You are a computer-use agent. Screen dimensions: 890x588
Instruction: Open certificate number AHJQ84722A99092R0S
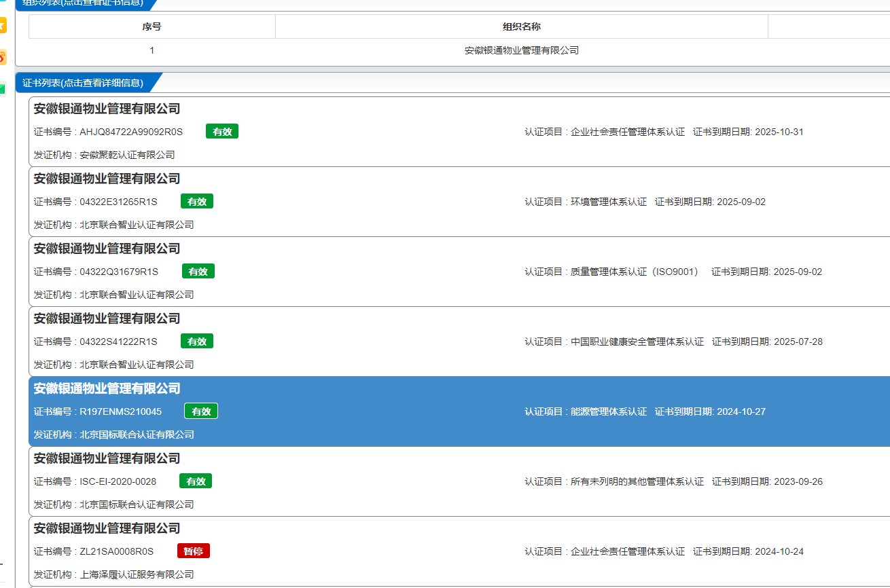[131, 132]
